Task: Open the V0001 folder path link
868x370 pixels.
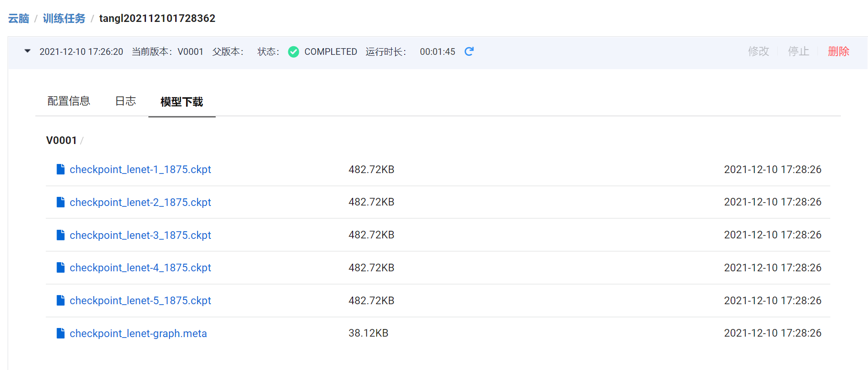Action: [62, 140]
